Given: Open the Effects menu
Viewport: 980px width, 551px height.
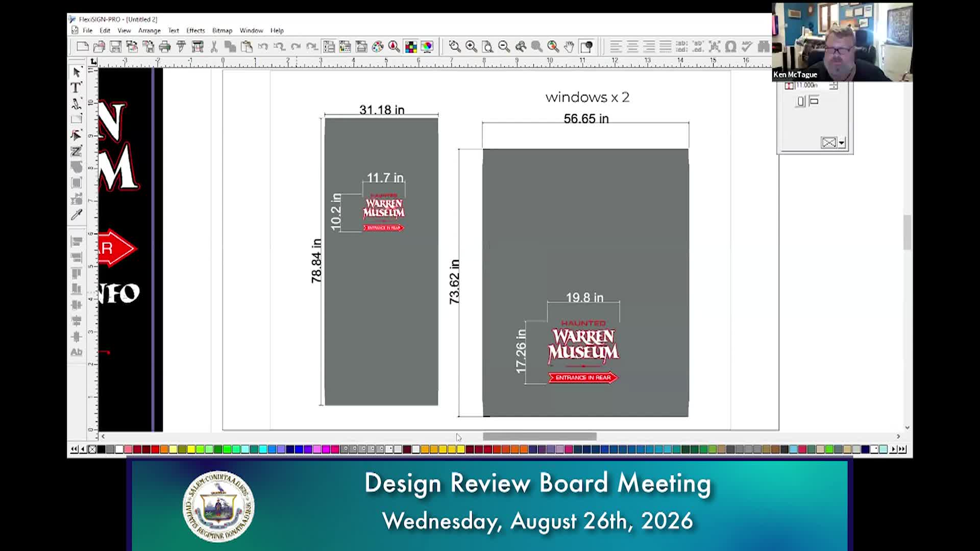Looking at the screenshot, I should click(x=195, y=31).
